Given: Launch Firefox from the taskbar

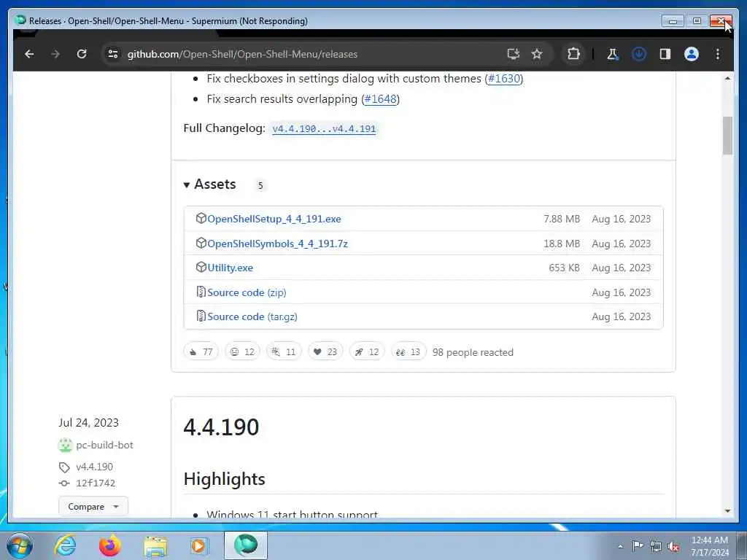Looking at the screenshot, I should pos(110,545).
